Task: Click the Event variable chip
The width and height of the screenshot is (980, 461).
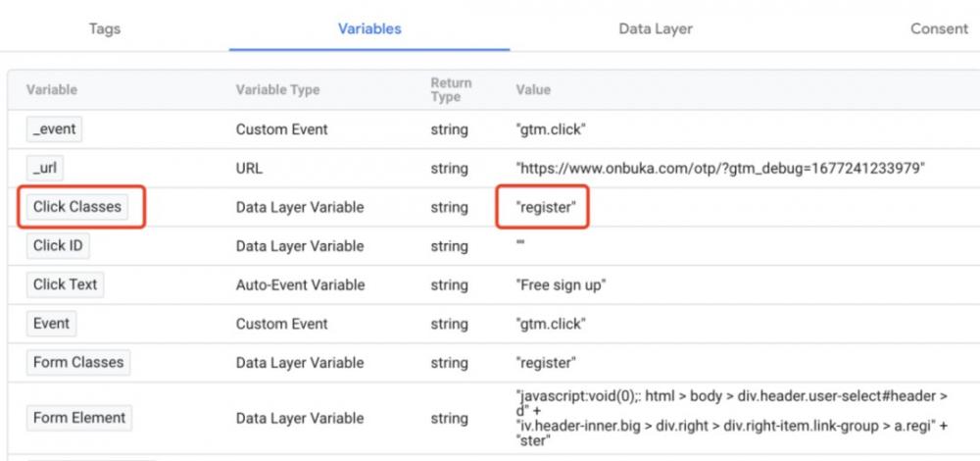Action: pos(51,324)
